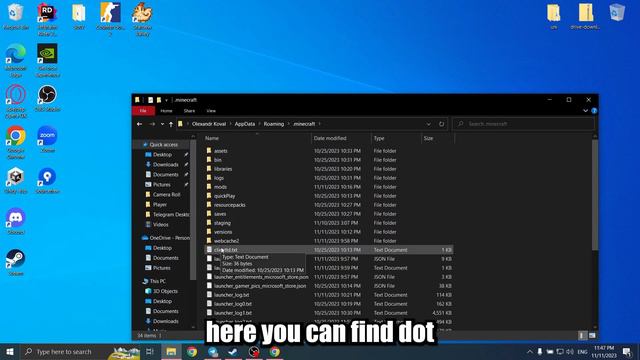Open Camera Roll in navigation pane
This screenshot has height=360, width=640.
tap(167, 194)
